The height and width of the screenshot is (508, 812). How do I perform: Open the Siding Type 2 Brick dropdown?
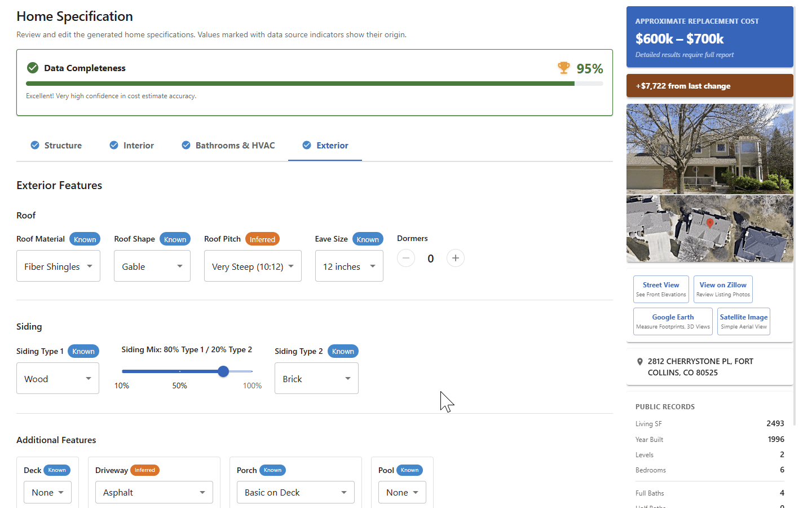pos(316,378)
